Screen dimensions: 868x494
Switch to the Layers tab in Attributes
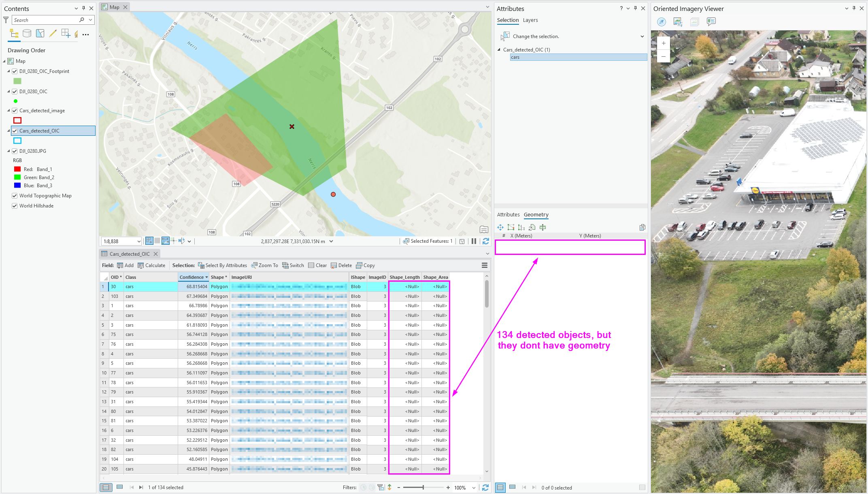[x=530, y=20]
